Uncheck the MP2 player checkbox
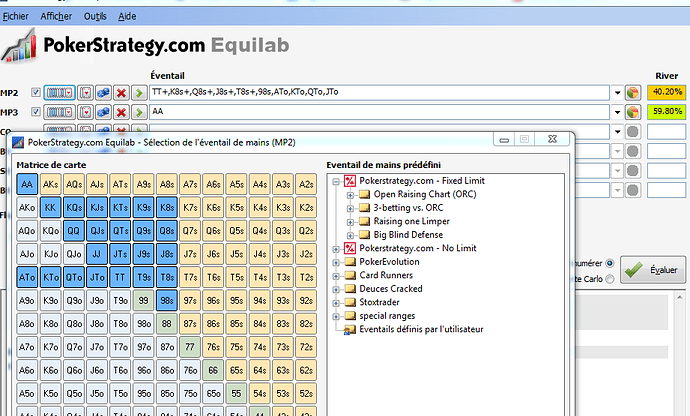The height and width of the screenshot is (416, 690). (x=36, y=92)
